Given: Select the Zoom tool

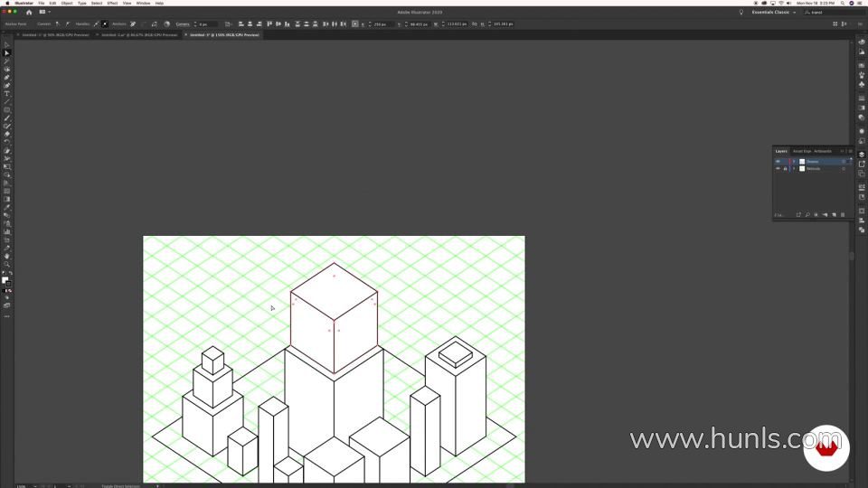Looking at the screenshot, I should click(6, 265).
